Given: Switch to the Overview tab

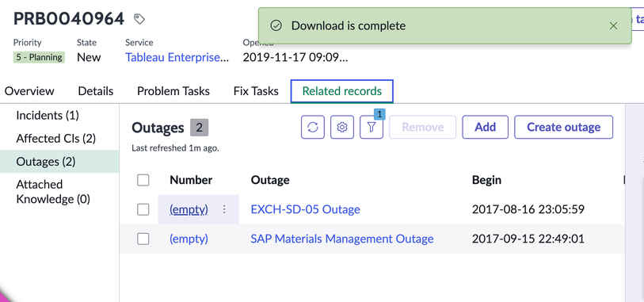Looking at the screenshot, I should click(29, 91).
